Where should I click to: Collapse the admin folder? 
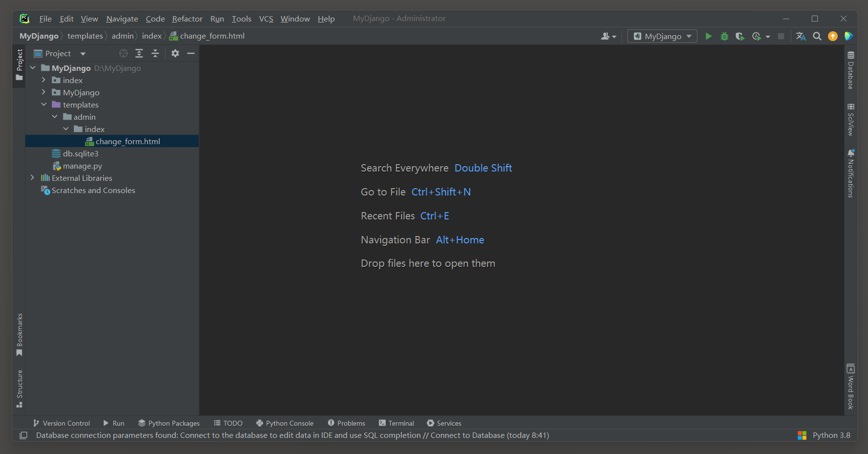point(55,116)
